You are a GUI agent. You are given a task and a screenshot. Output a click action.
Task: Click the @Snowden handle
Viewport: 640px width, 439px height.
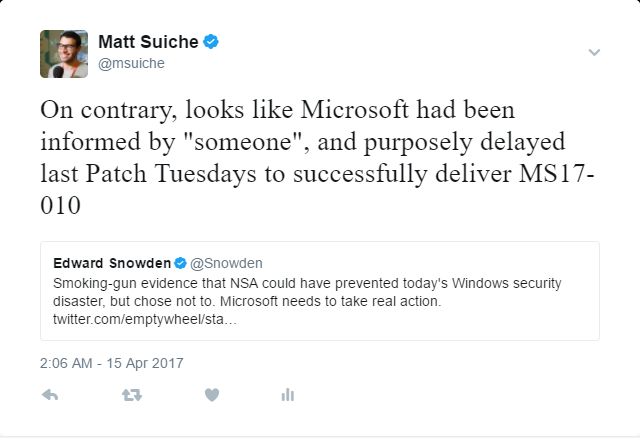point(226,263)
